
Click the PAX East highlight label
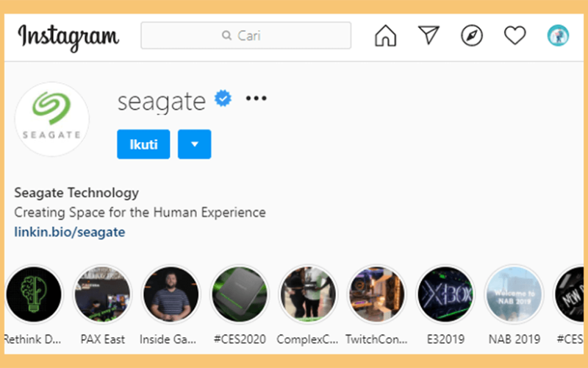coord(103,339)
